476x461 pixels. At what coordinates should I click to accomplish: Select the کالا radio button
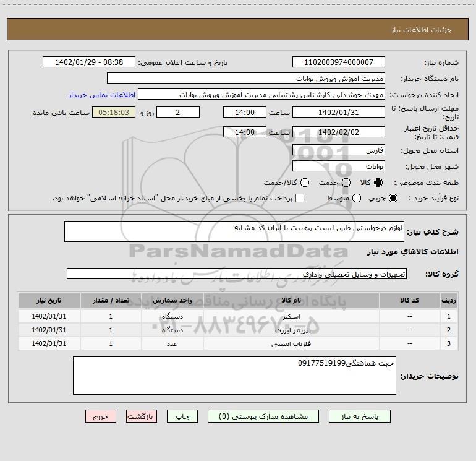(378, 183)
